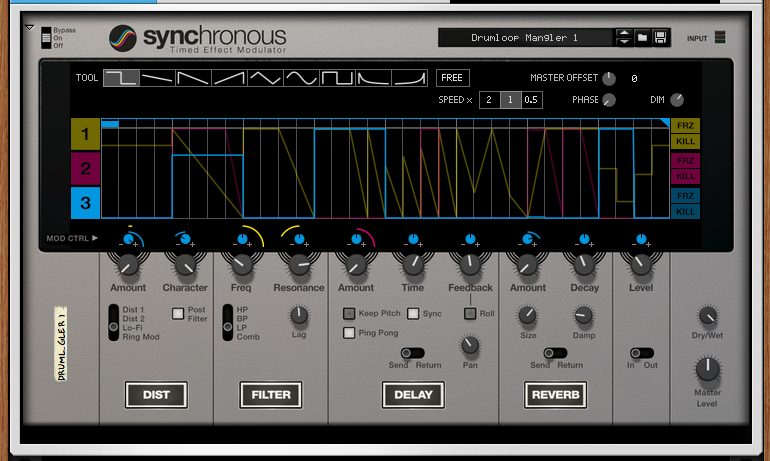
Task: Flip the Level In/Out switch
Action: (x=642, y=353)
